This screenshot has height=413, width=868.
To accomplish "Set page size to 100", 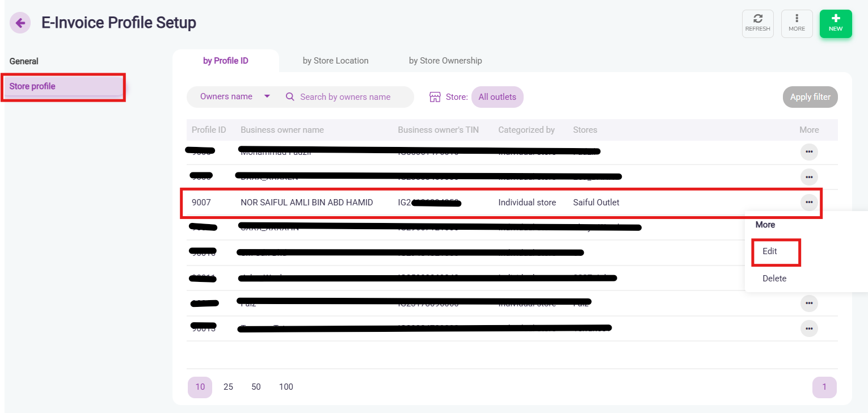I will point(286,387).
